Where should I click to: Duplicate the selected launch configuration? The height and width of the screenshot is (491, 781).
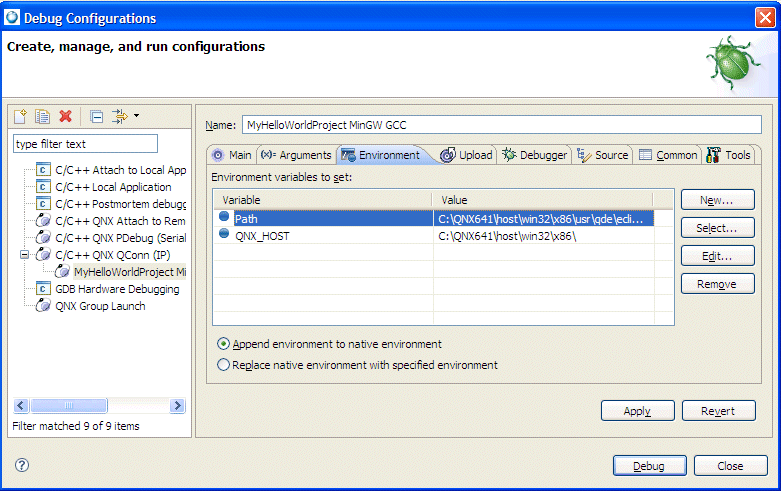tap(42, 117)
